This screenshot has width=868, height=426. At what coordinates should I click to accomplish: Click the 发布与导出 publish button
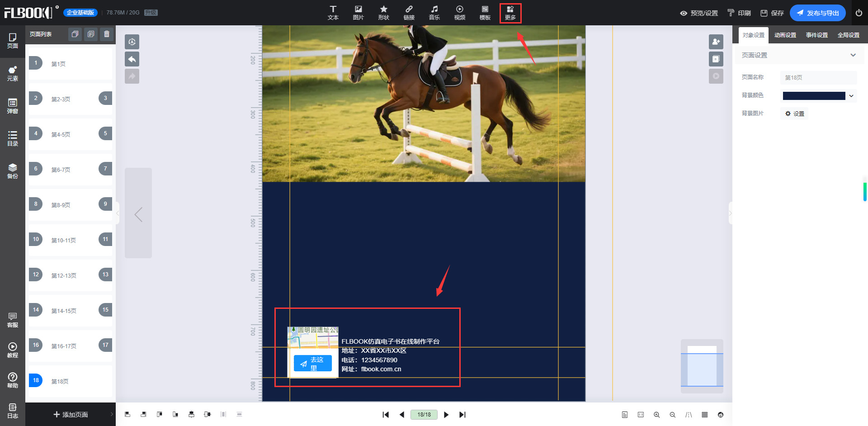tap(817, 13)
